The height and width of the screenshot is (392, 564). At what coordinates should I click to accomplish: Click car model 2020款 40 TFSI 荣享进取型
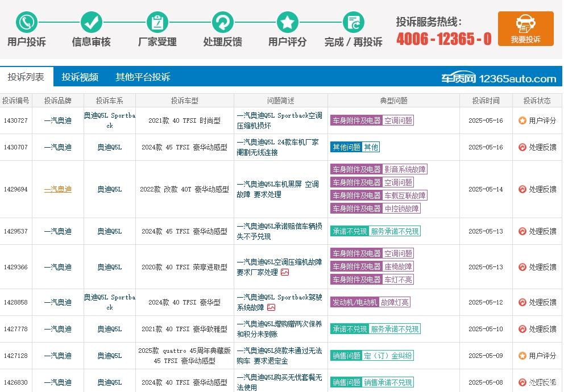pos(185,267)
